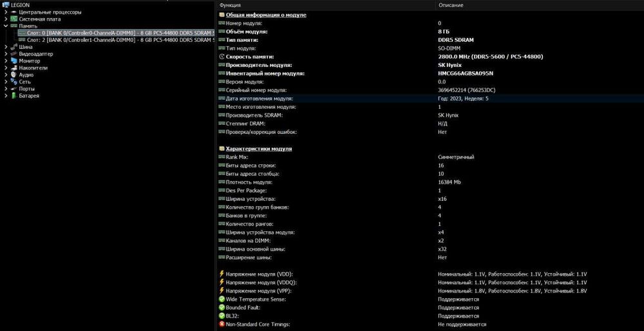Screen dimensions: 644x331
Task: Click the Батарея battery icon
Action: 14,96
